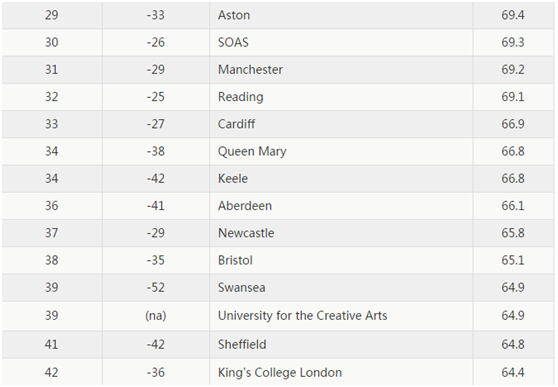Click the -52 change value for Swansea

tap(156, 287)
